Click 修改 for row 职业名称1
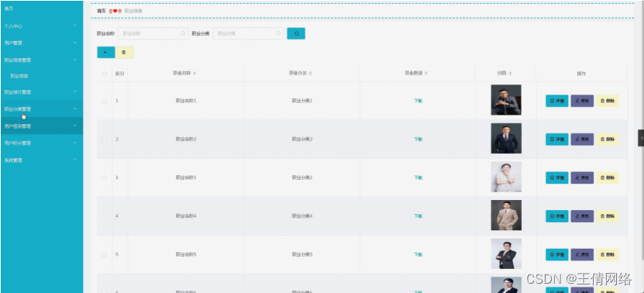Screen dimensions: 644x293 582,101
